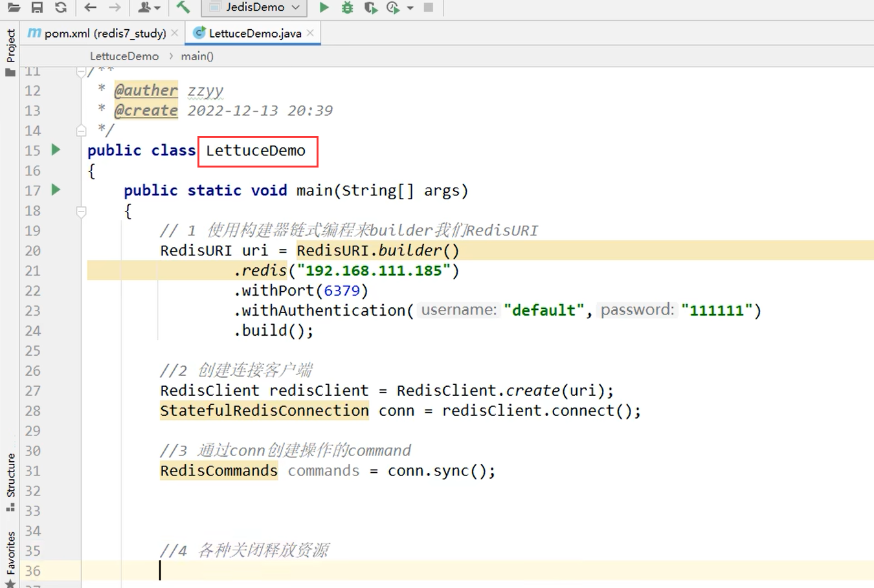Click the Open folder toolbar icon
Viewport: 874px width, 588px height.
point(14,8)
